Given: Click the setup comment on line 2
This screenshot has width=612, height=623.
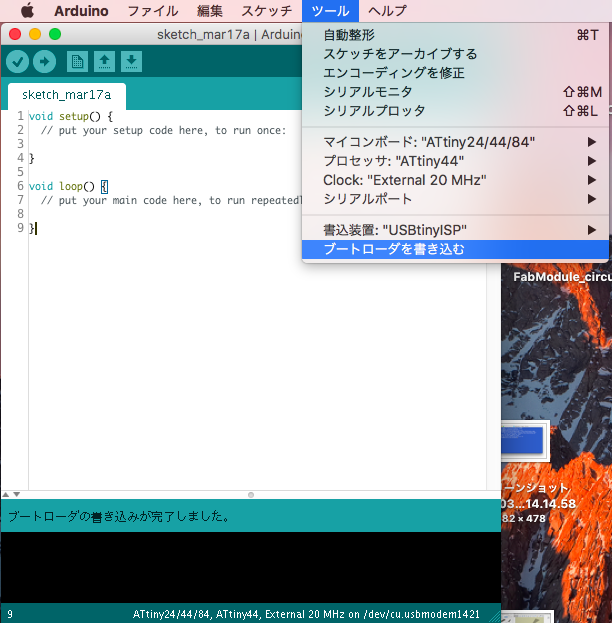Looking at the screenshot, I should tap(163, 130).
